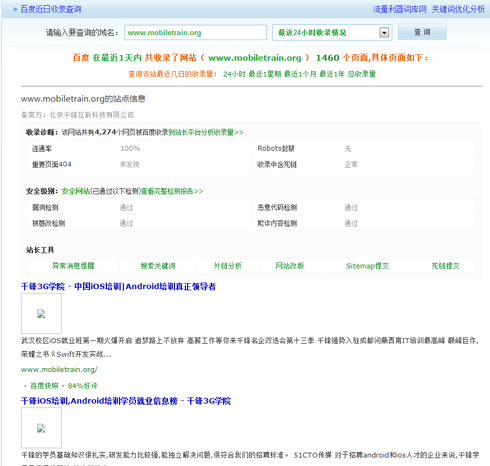This screenshot has width=490, height=466.
Task: Click the 1460 indexed pages count
Action: 327,58
